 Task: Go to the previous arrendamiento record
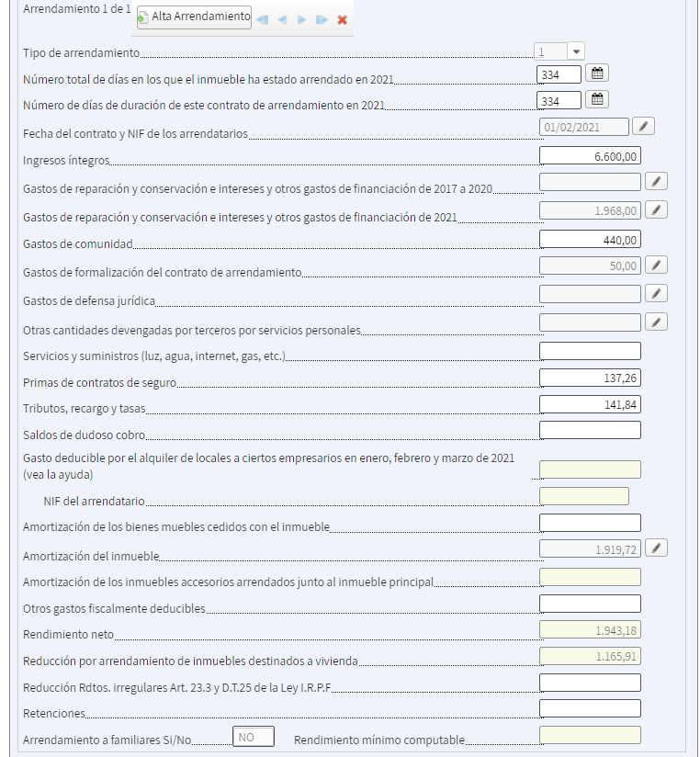pos(282,19)
